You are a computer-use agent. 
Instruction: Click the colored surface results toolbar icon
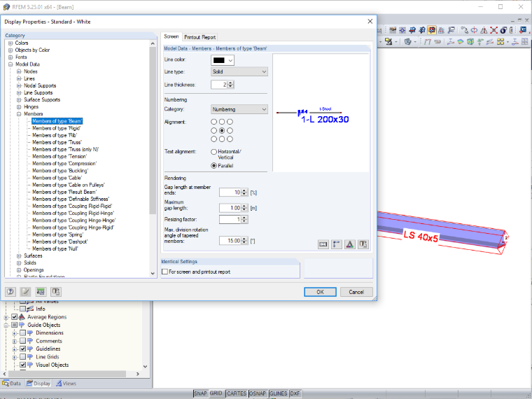(x=461, y=42)
